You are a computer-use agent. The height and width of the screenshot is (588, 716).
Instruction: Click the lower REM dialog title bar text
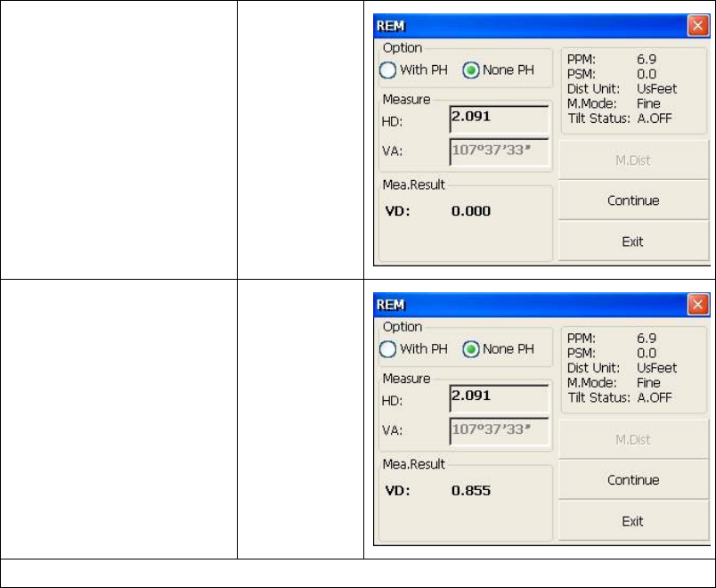tap(390, 305)
